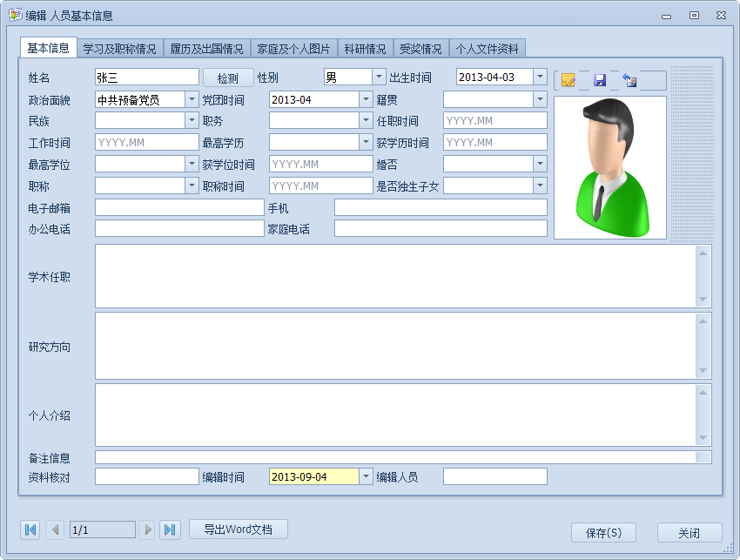The width and height of the screenshot is (740, 560).
Task: Click inside 研究方向 text area
Action: click(x=395, y=346)
